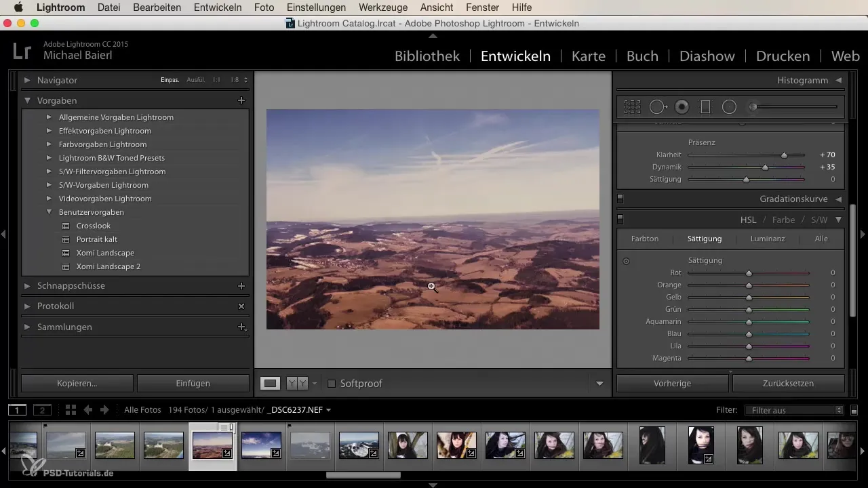Switch to Loupe view mode
Screen dimensions: 868x488
(271, 384)
